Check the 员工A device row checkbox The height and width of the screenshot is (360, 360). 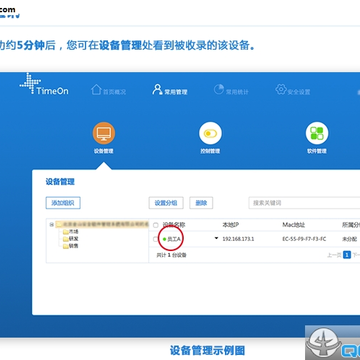[x=155, y=239]
